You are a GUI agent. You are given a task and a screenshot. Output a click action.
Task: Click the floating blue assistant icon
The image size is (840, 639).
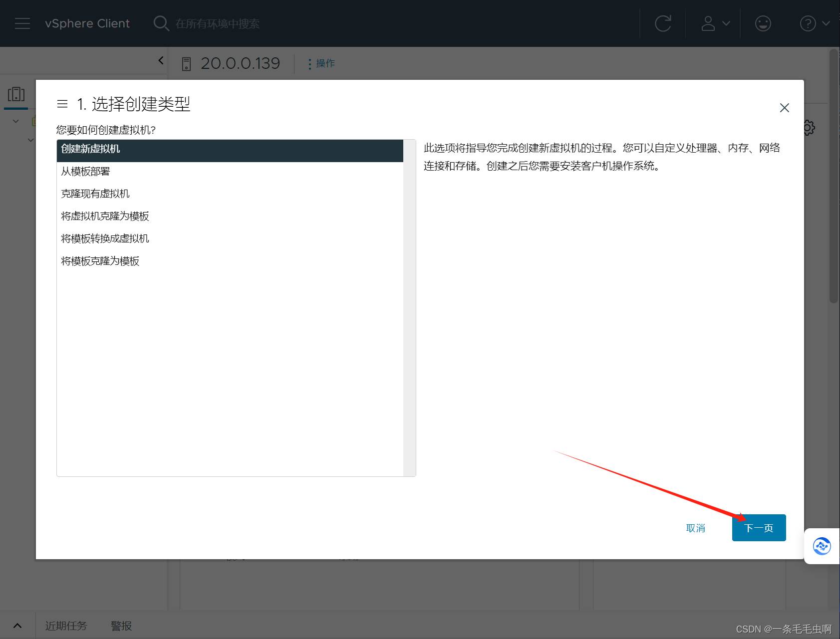point(822,546)
